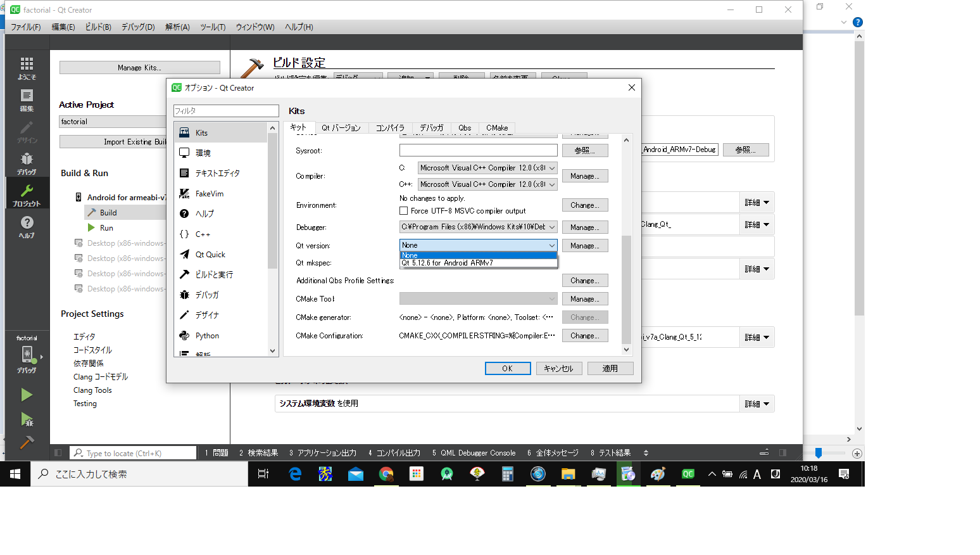980x555 pixels.
Task: Open Help (ヘルプ) options category
Action: point(222,214)
